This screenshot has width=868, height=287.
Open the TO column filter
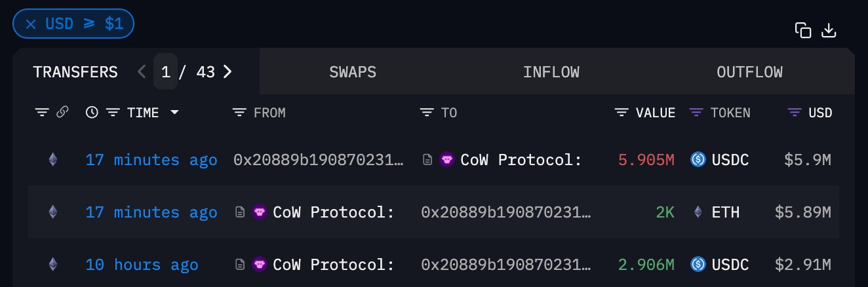[x=427, y=113]
